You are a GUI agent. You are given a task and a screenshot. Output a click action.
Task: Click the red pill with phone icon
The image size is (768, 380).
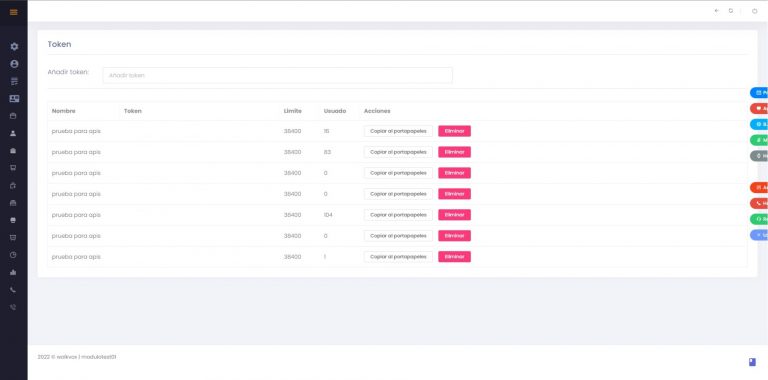(759, 203)
